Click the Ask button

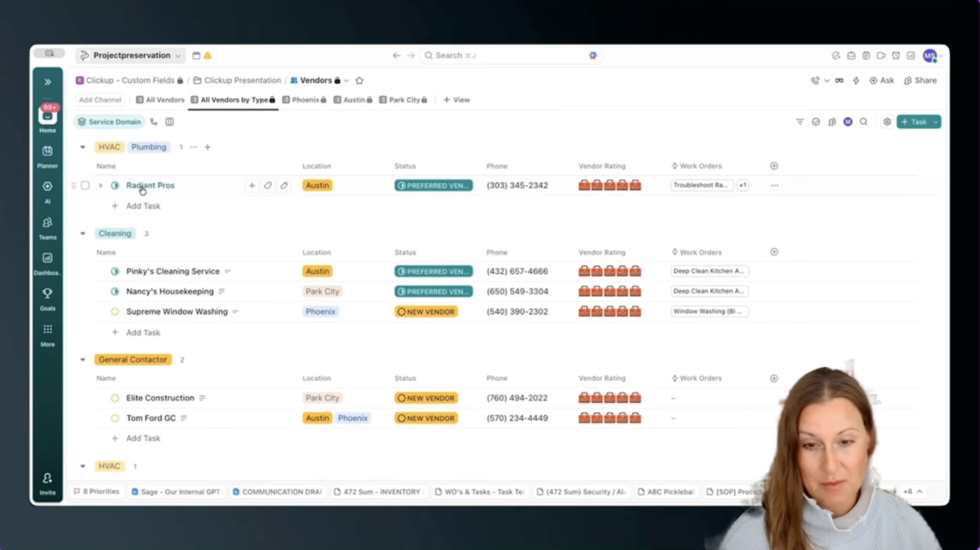[x=881, y=81]
